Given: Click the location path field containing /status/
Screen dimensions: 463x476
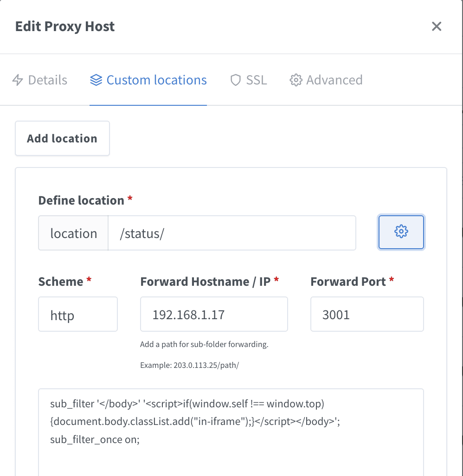Looking at the screenshot, I should [x=232, y=232].
